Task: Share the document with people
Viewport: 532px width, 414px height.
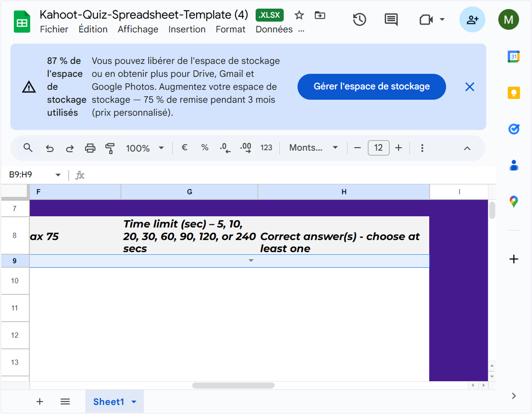Action: pyautogui.click(x=473, y=20)
